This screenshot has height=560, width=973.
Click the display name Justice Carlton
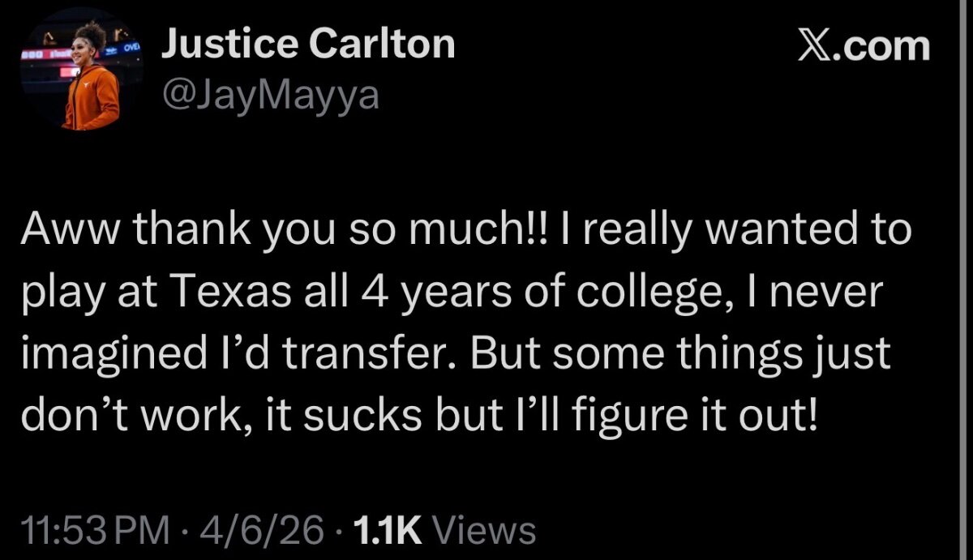[308, 44]
